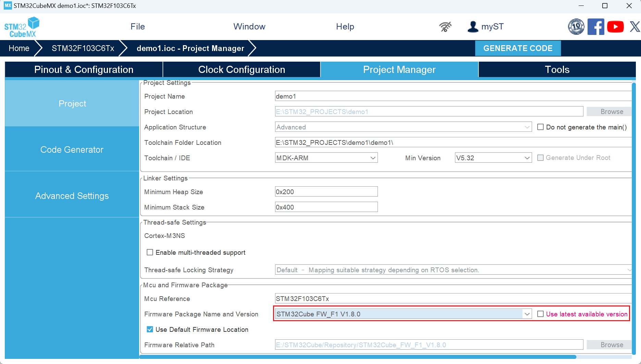Click the MX app icon in title bar
Image resolution: width=641 pixels, height=364 pixels.
point(8,5)
